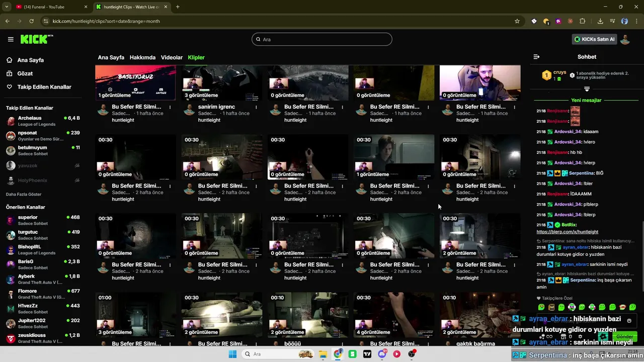Open the gaktık bağırma clip title
The image size is (644, 362).
click(475, 344)
